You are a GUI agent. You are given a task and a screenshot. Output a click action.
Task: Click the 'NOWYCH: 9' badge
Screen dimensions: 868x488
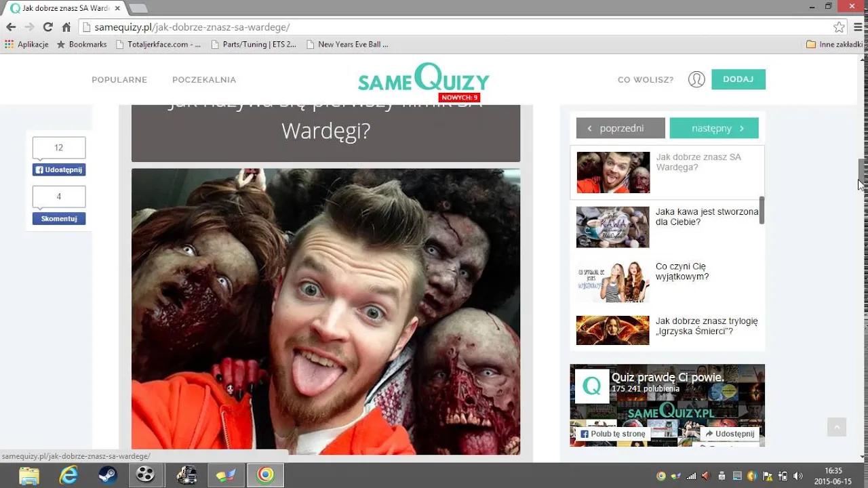tap(459, 98)
